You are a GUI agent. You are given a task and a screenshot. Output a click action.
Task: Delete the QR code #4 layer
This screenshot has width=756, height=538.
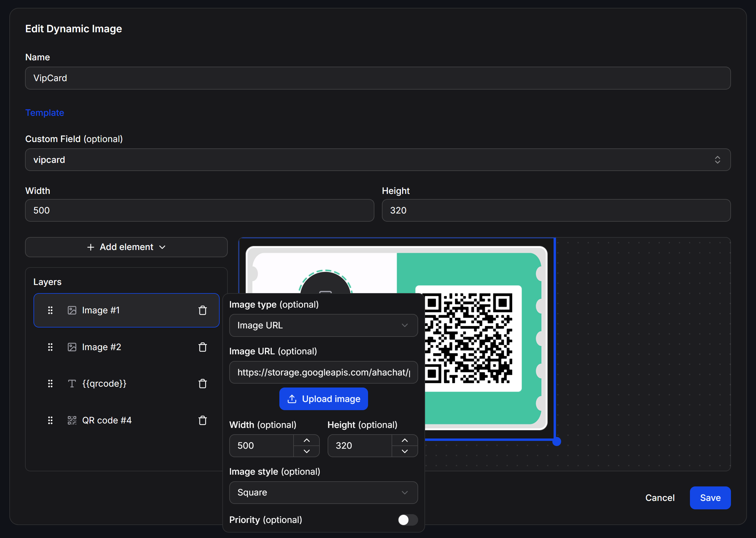(x=202, y=420)
